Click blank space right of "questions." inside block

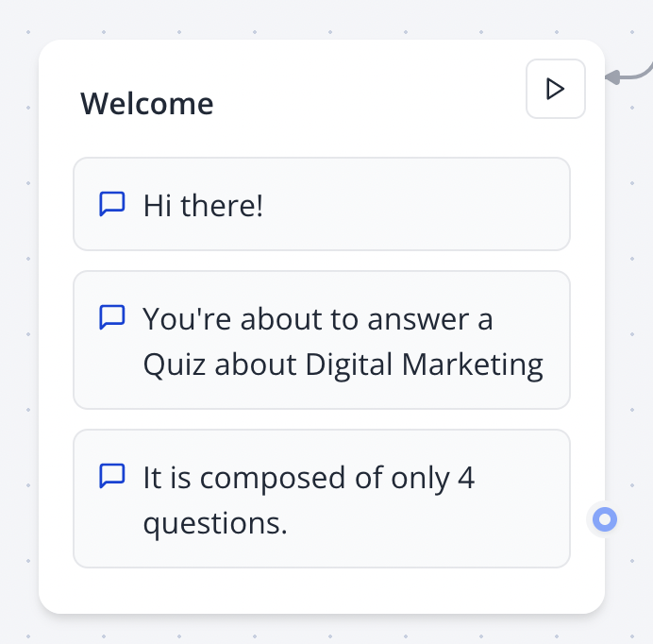pos(425,522)
